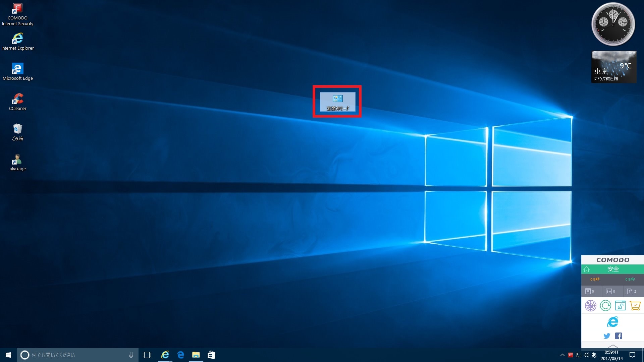Open Internet Explorer desktop shortcut

(17, 42)
